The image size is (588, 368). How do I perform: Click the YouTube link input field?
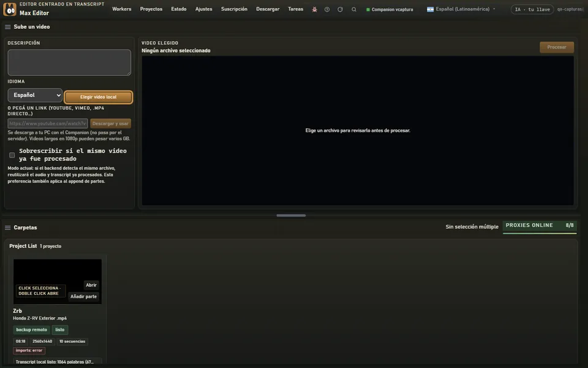point(48,123)
